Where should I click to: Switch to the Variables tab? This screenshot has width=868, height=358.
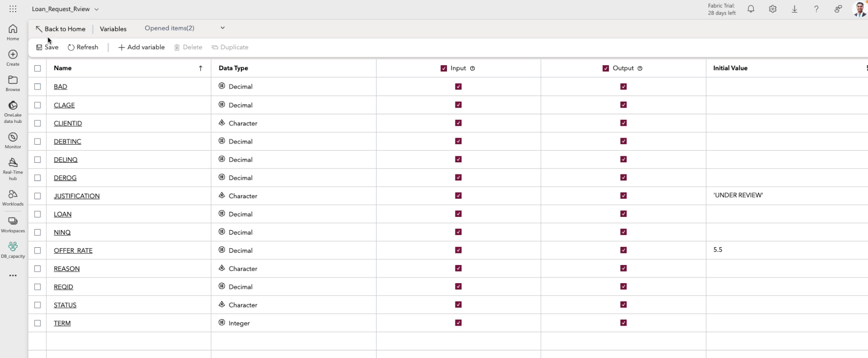pos(113,29)
